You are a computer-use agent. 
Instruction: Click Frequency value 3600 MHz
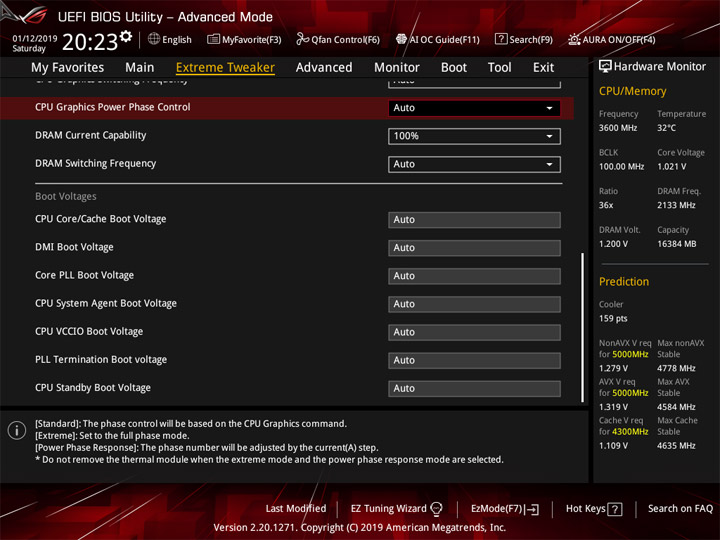(x=618, y=128)
